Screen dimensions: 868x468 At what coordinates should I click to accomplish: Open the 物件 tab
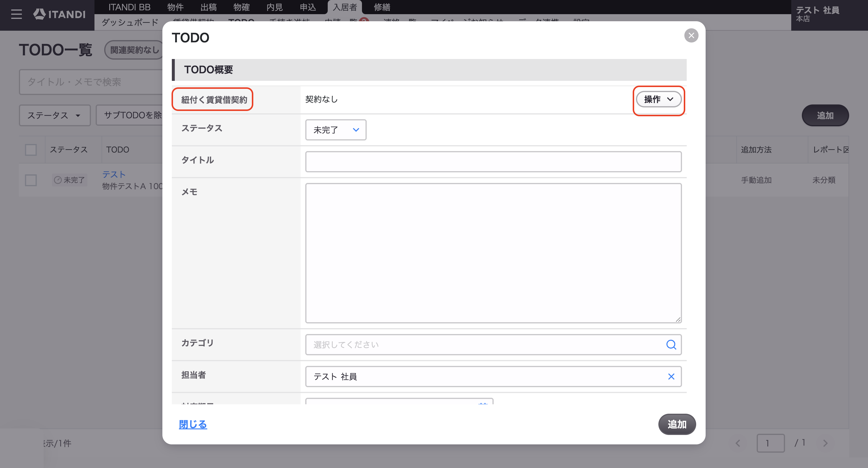[175, 7]
